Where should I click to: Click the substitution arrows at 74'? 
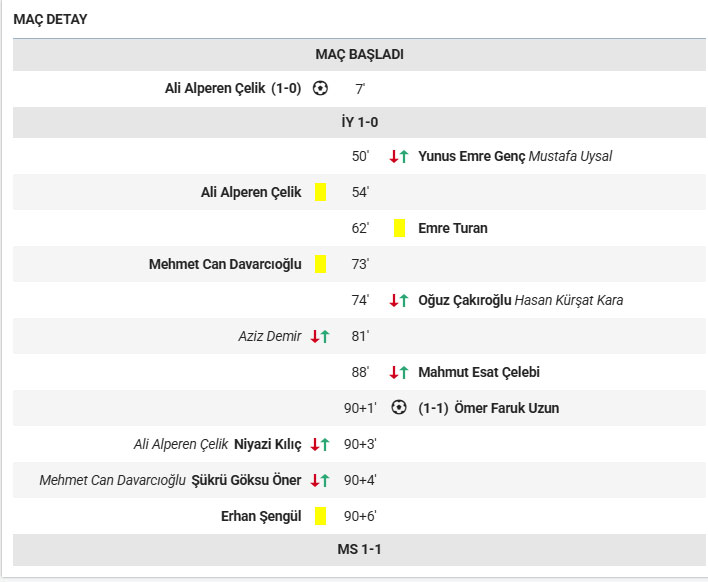pyautogui.click(x=399, y=300)
